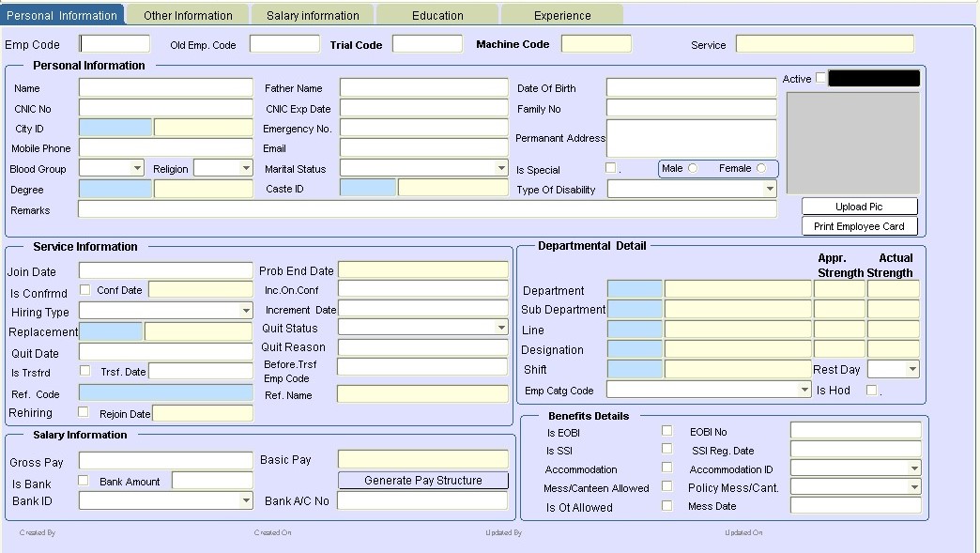Click Generate Pay Structure button

pos(423,481)
